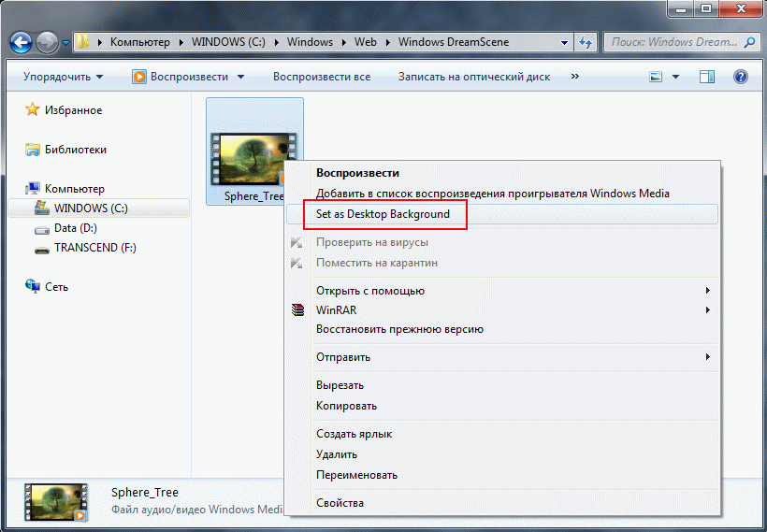Open the dropdown arrow next to Воспроизвести

(240, 77)
